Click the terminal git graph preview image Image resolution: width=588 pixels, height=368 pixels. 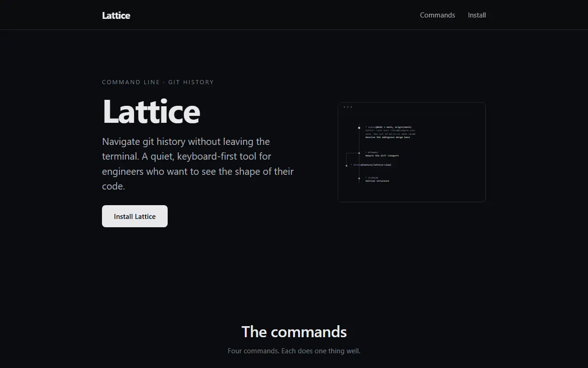click(412, 152)
